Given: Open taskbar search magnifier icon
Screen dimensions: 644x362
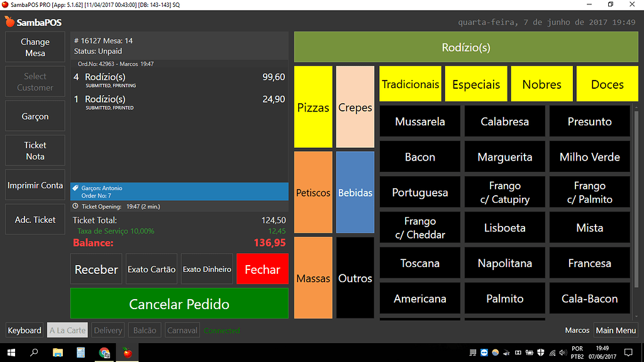Looking at the screenshot, I should (33, 353).
